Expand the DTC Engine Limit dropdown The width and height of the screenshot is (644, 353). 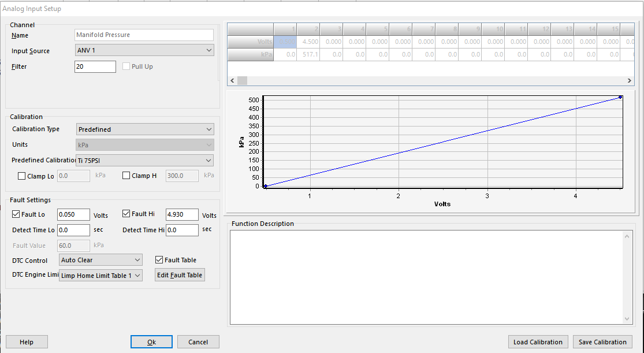click(x=100, y=276)
